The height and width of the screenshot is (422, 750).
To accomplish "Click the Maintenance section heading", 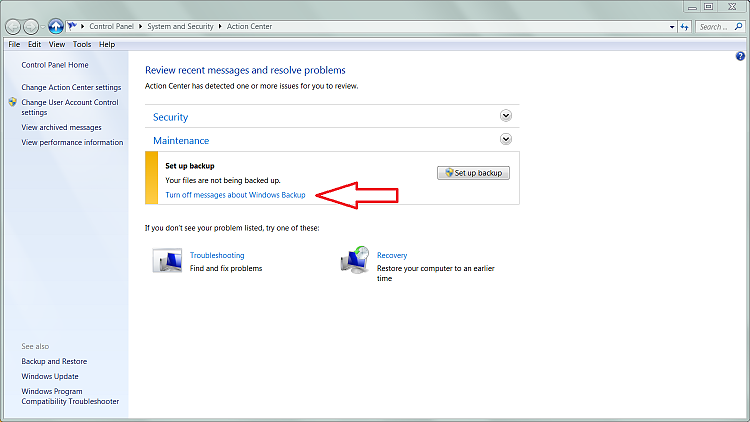I will [181, 141].
